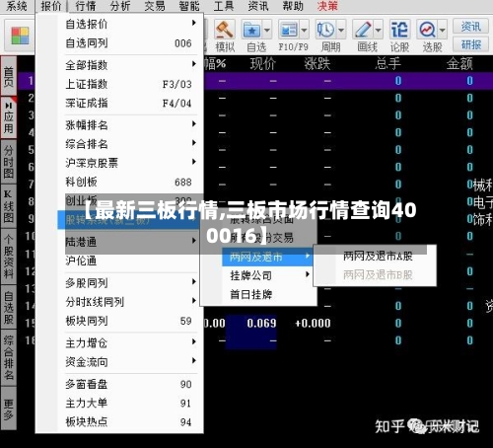Choose 两网及退市B股 option
The height and width of the screenshot is (448, 493).
(378, 274)
